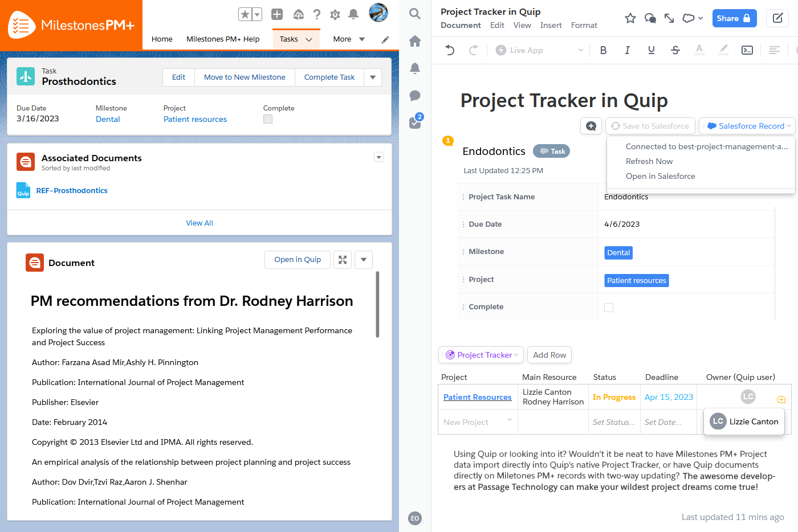Screen dimensions: 798x532
Task: Click the Add Row button
Action: (x=549, y=355)
